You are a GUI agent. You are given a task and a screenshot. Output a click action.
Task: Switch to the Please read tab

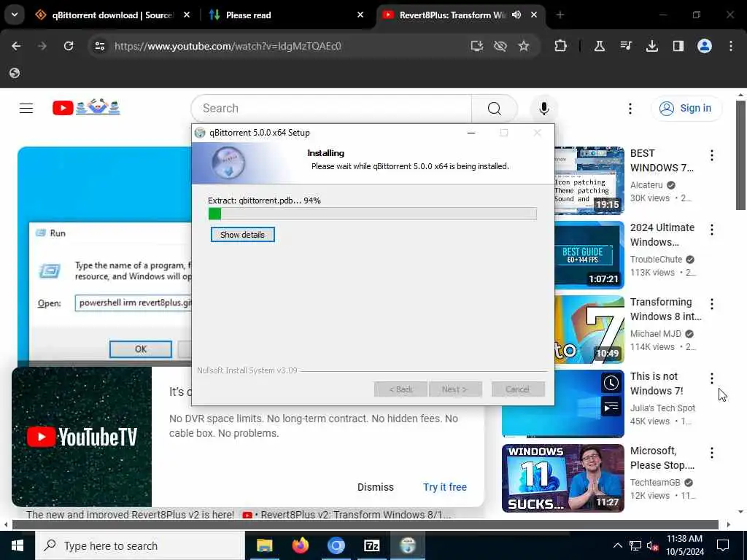(x=285, y=15)
